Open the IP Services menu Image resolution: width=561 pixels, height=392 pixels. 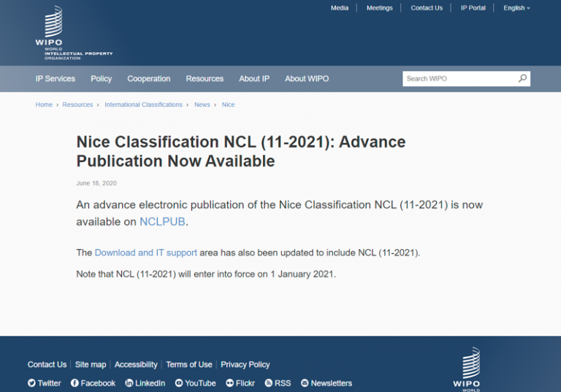pyautogui.click(x=56, y=79)
